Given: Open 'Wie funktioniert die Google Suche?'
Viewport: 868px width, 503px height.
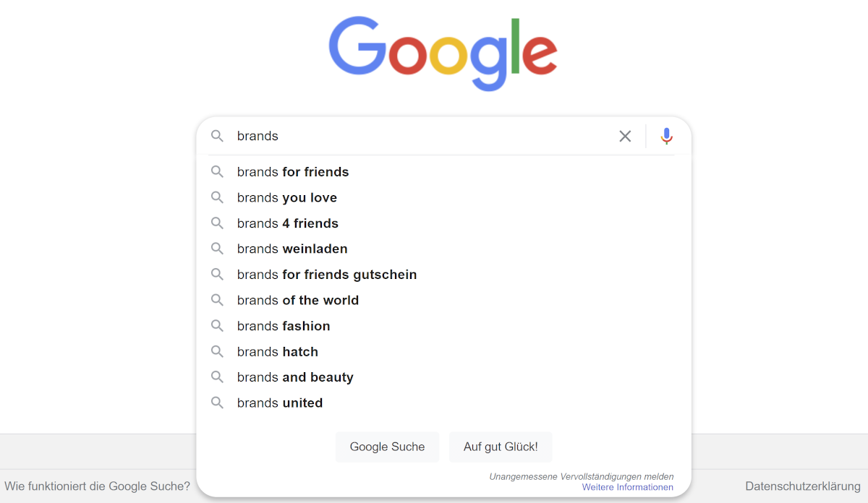Looking at the screenshot, I should (x=98, y=486).
